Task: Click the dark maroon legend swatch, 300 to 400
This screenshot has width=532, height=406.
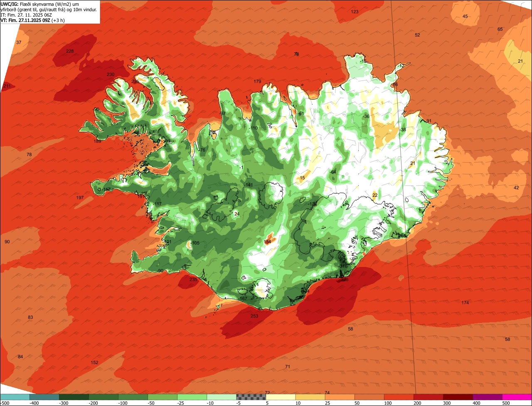Action: 458,397
